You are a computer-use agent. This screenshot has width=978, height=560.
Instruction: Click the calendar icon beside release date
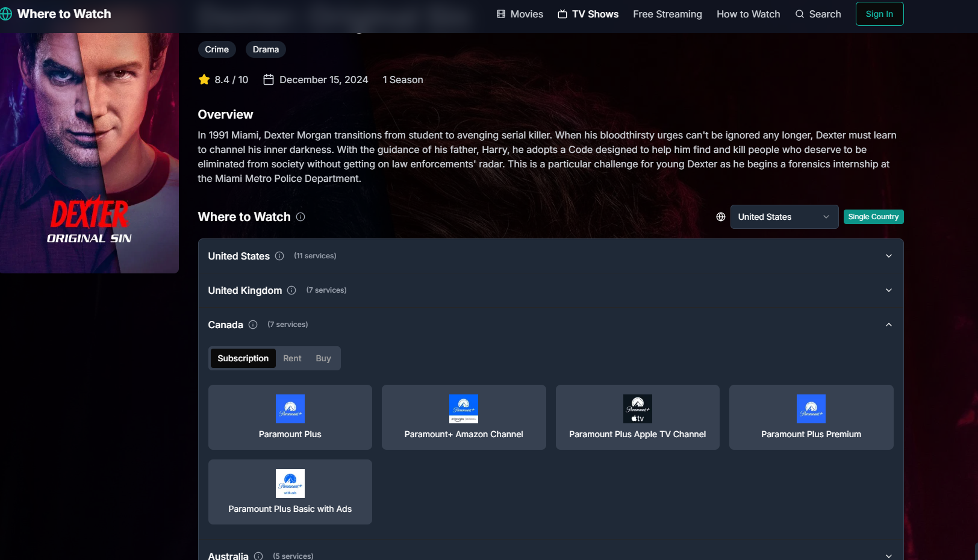(269, 79)
